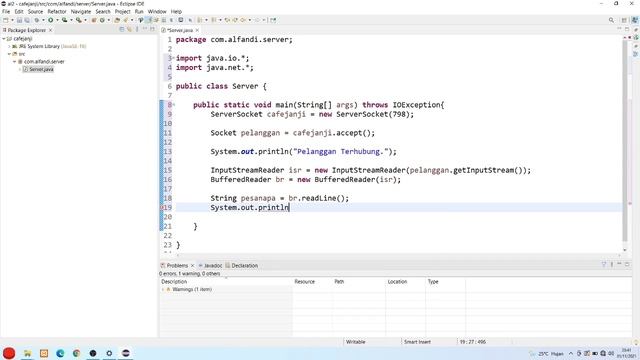Click the Previous Annotation toolbar icon
This screenshot has width=640, height=360.
point(213,20)
